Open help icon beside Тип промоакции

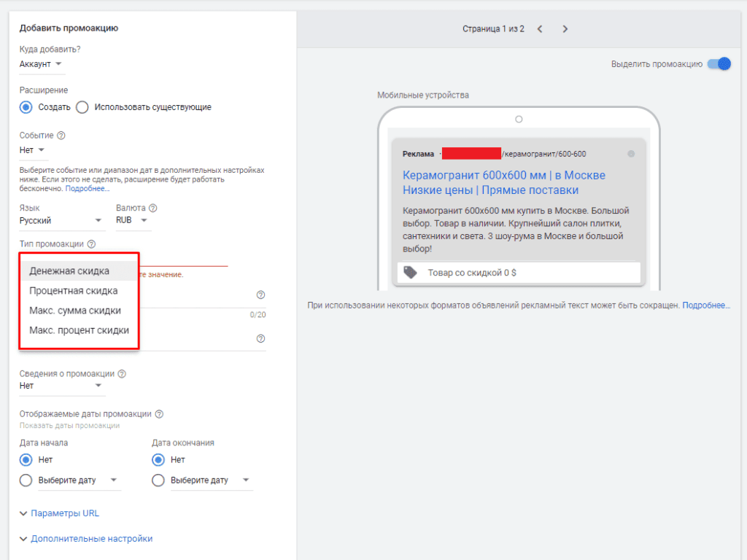tap(91, 244)
